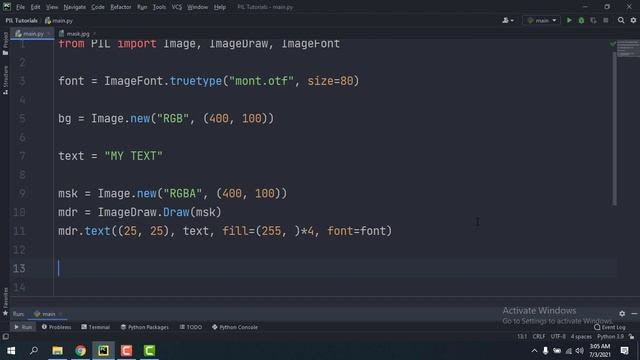Change 4 spaces indent setting

(x=581, y=337)
